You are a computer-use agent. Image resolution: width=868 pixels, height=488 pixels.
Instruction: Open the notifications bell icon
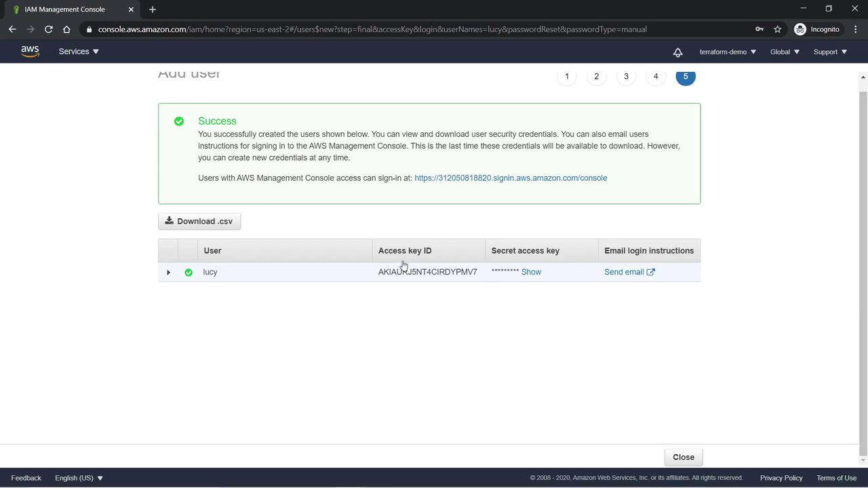(677, 52)
